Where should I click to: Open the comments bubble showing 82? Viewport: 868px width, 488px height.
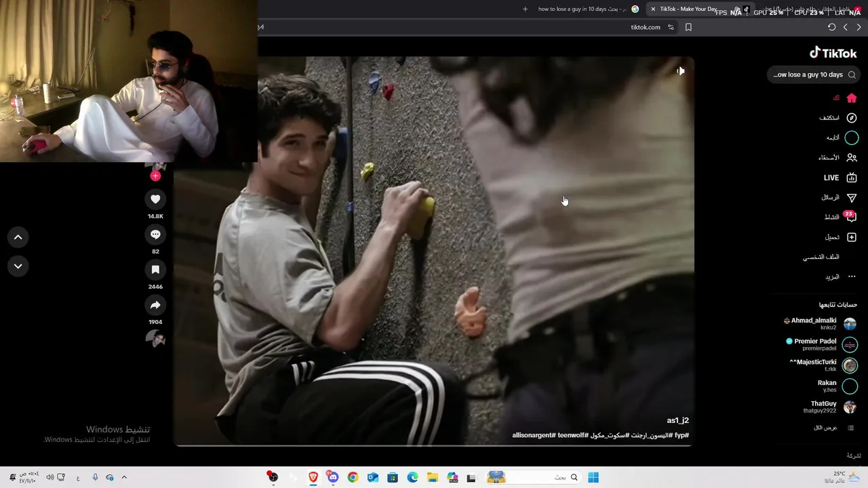(155, 235)
